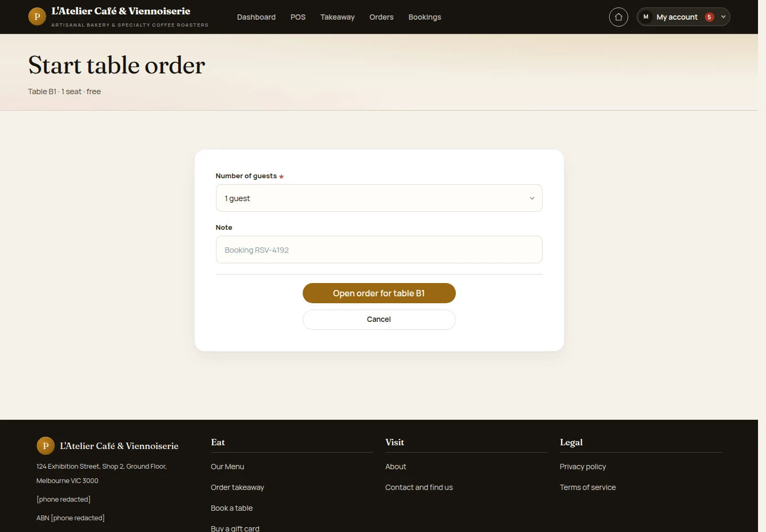Open Contact and find us link
This screenshot has height=532, width=766.
419,487
